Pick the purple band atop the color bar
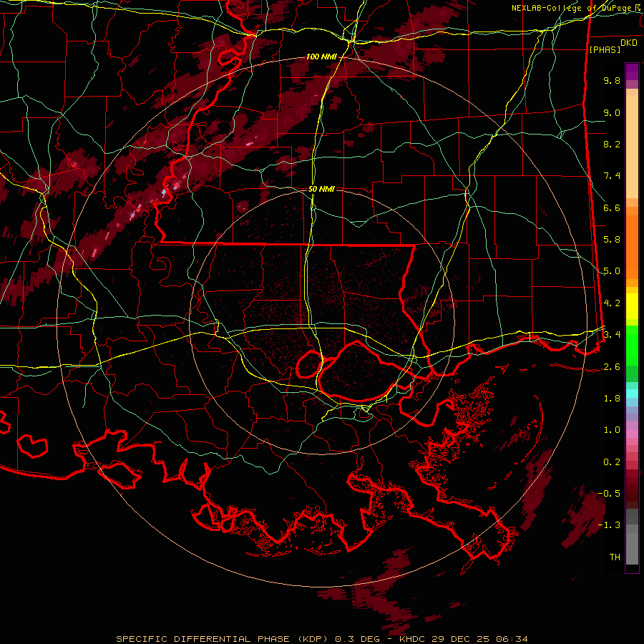Viewport: 644px width, 644px height. (632, 72)
